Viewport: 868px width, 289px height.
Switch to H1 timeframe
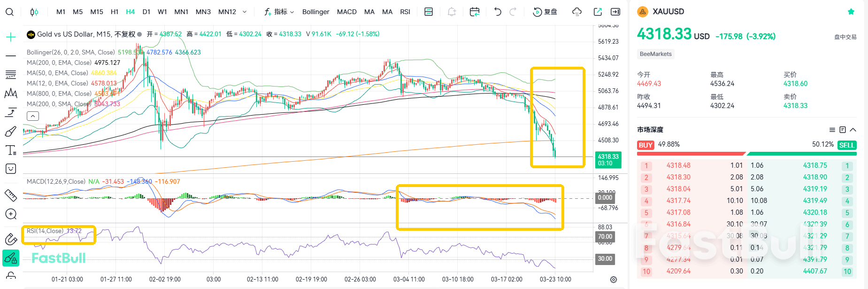pyautogui.click(x=115, y=12)
